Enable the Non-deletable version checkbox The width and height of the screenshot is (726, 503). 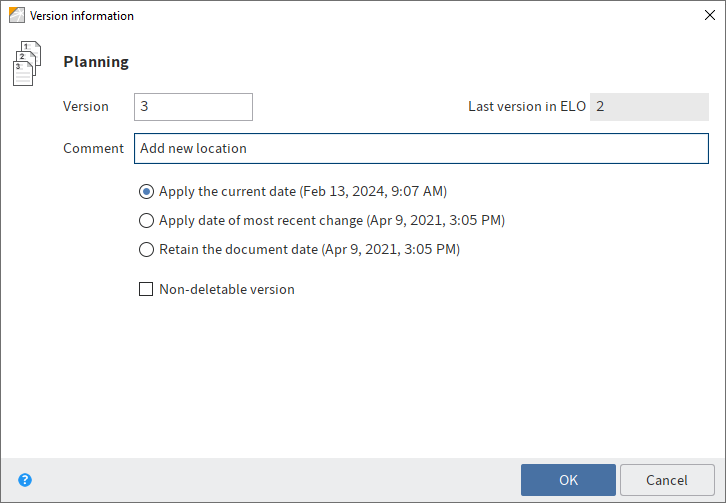click(147, 290)
